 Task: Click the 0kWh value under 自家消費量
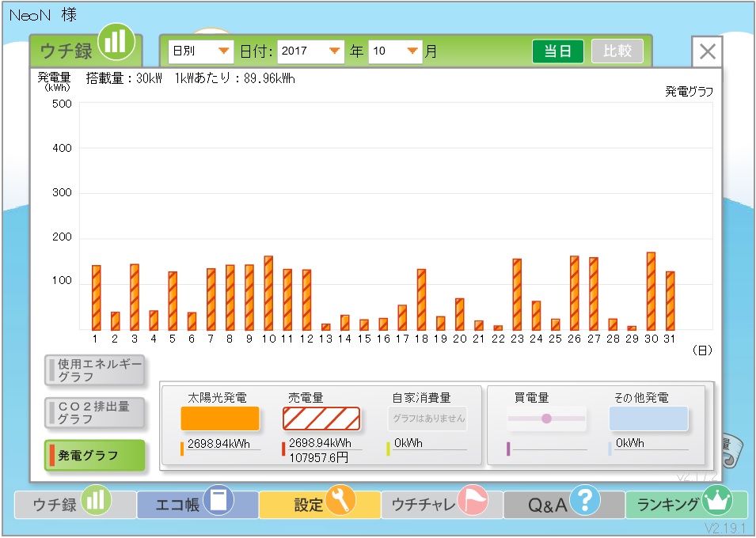pyautogui.click(x=408, y=443)
